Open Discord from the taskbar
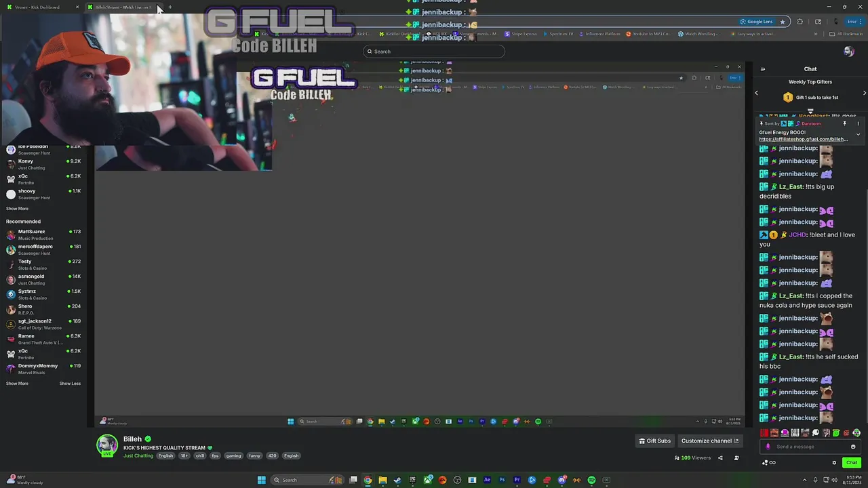Viewport: 868px width, 488px height. pos(561,480)
